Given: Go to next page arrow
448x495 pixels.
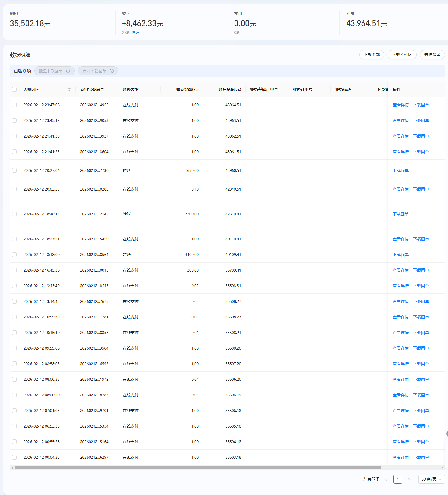Looking at the screenshot, I should click(409, 479).
